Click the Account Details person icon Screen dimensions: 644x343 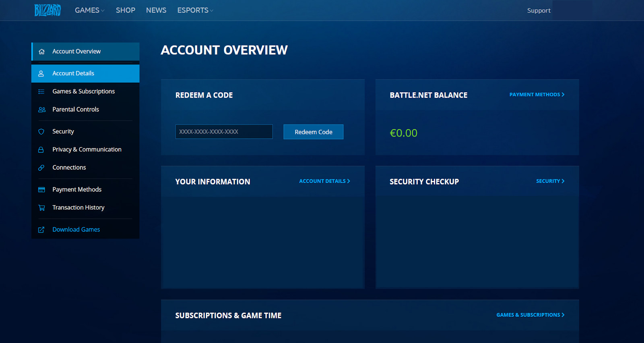(x=41, y=74)
